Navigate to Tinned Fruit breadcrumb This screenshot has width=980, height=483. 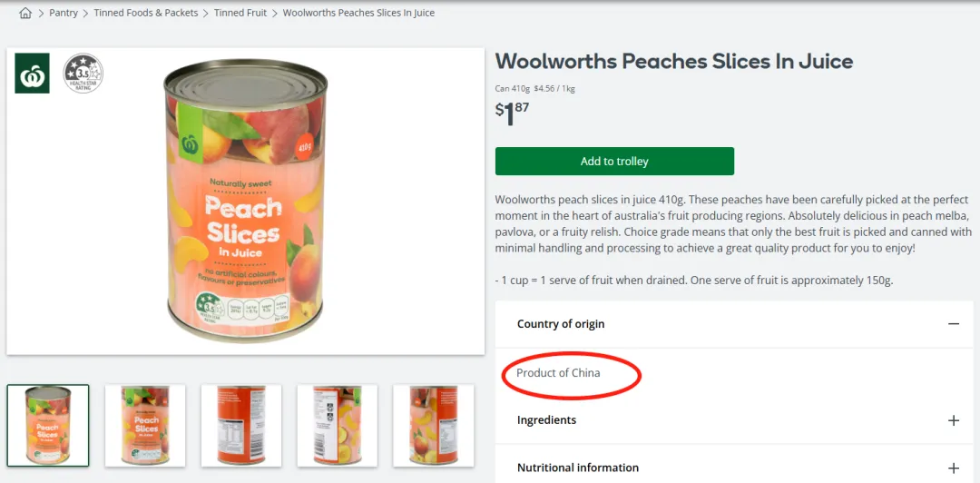[x=240, y=14]
